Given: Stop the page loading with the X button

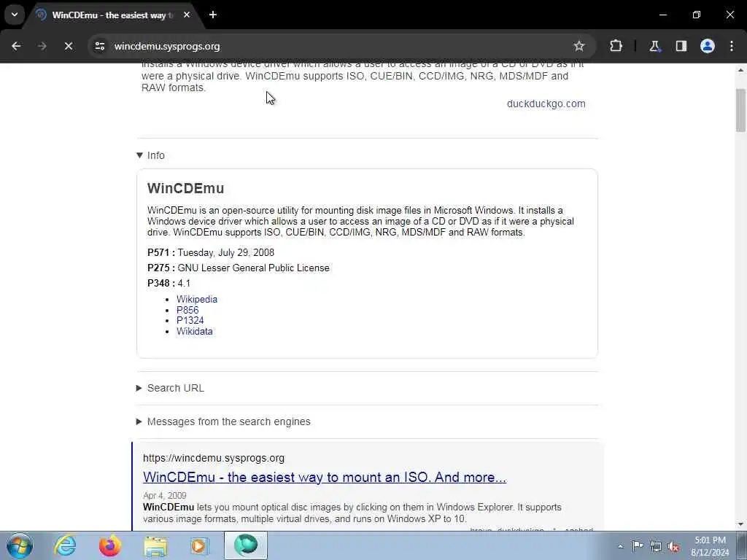Looking at the screenshot, I should click(x=69, y=46).
